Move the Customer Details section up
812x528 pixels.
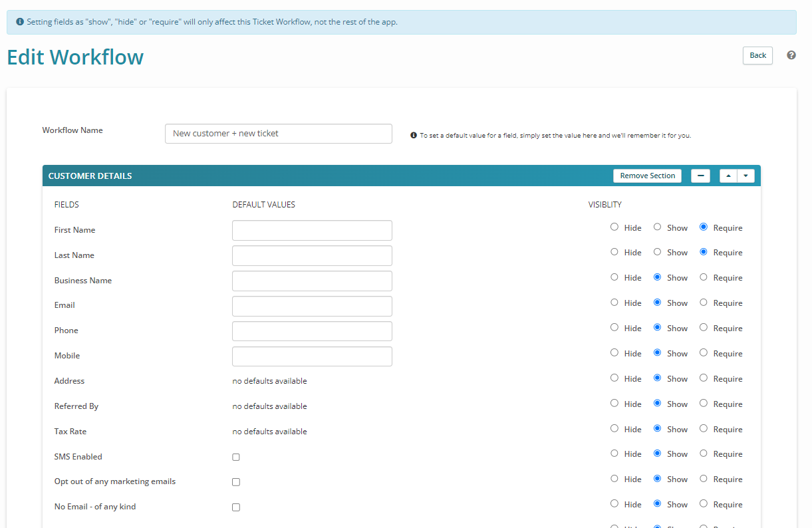[x=728, y=176]
